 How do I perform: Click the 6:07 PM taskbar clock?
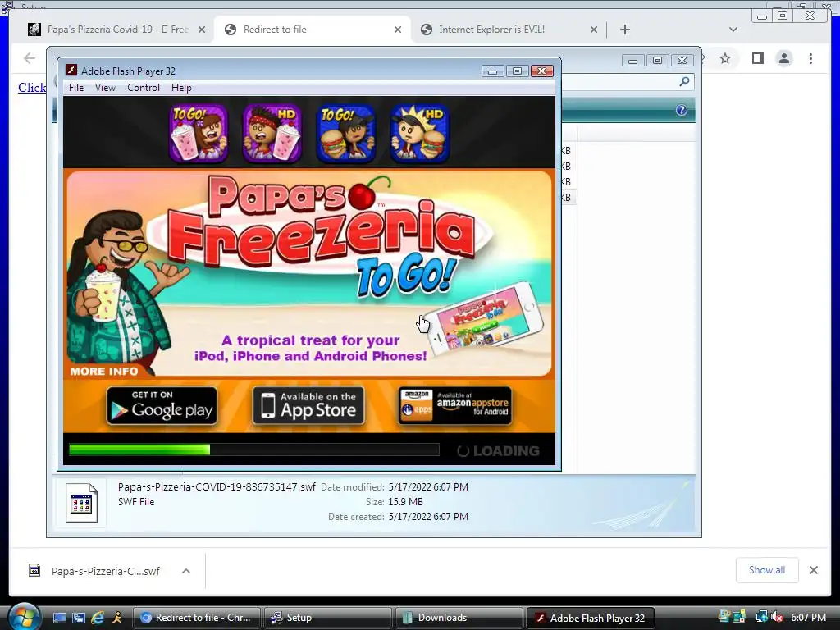tap(808, 617)
